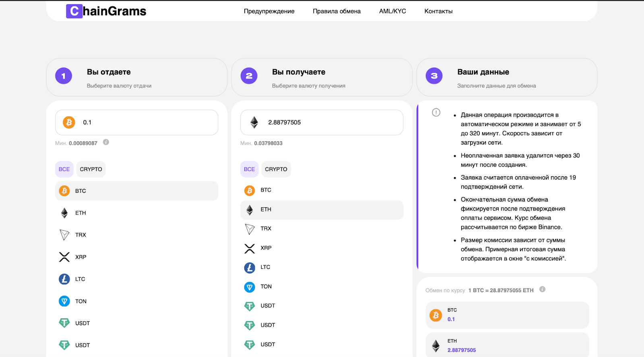Click the ChainGrams logo
Screen dimensions: 644x357
(x=106, y=11)
